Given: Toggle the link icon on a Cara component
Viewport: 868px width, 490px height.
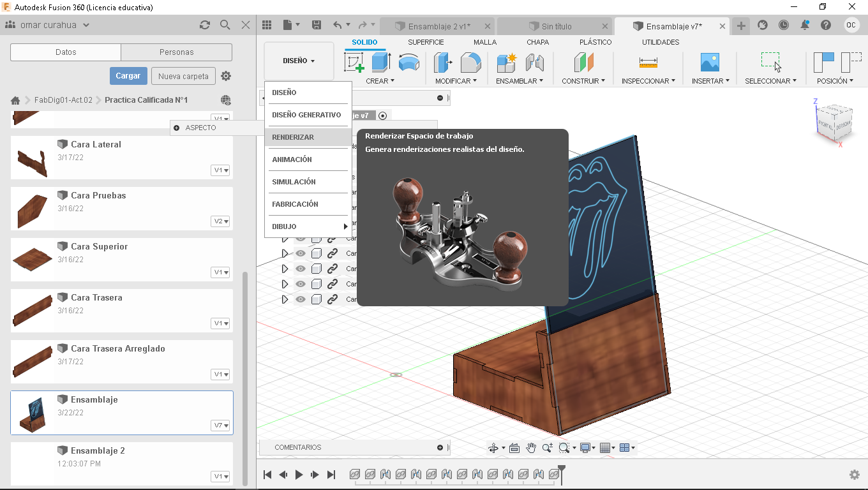Looking at the screenshot, I should (x=332, y=268).
